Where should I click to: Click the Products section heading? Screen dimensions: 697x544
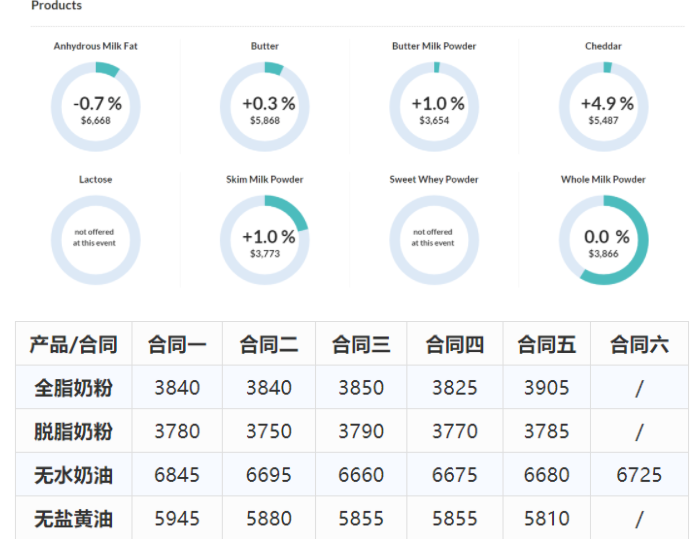56,5
